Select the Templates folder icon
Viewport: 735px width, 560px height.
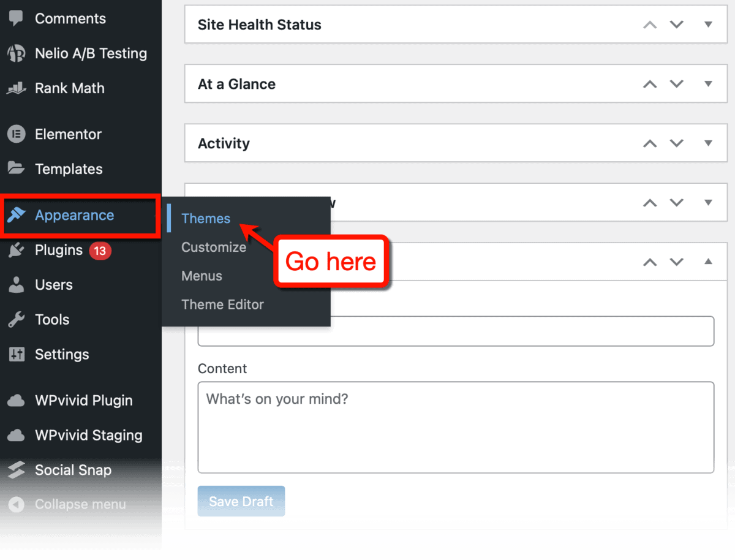[x=17, y=168]
